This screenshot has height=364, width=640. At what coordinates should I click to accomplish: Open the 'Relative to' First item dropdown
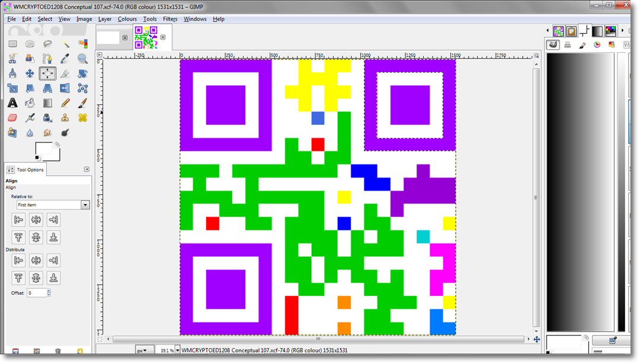(x=53, y=205)
